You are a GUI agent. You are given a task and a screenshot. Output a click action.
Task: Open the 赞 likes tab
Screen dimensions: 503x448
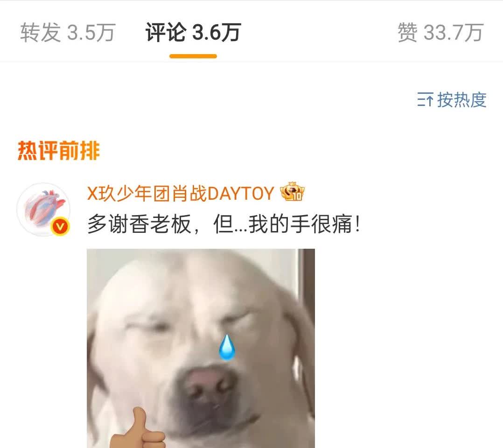[440, 32]
